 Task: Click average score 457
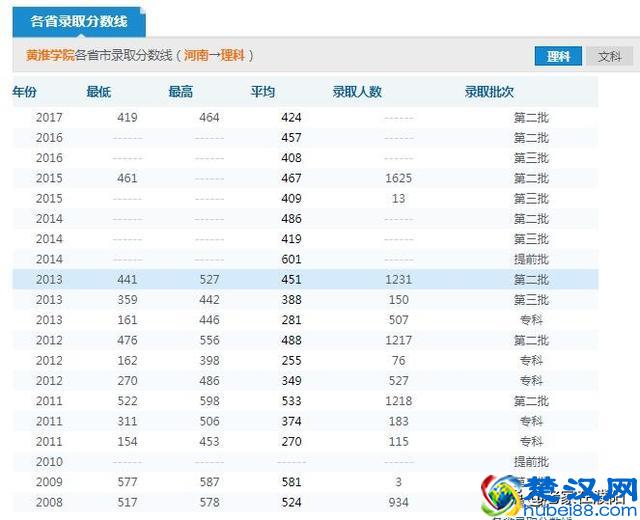click(x=291, y=138)
